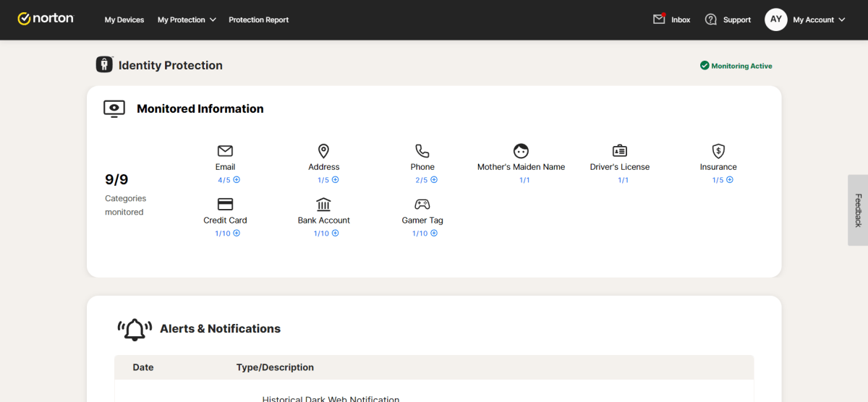
Task: Add another phone via the plus icon
Action: [434, 179]
